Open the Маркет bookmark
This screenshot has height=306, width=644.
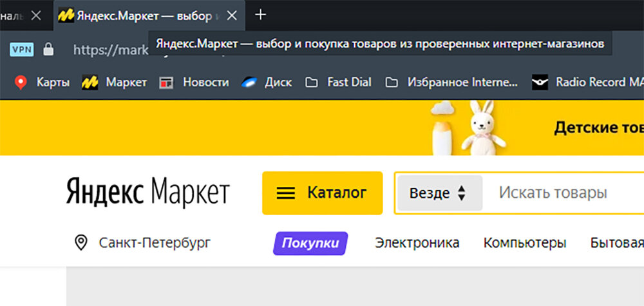coord(114,82)
